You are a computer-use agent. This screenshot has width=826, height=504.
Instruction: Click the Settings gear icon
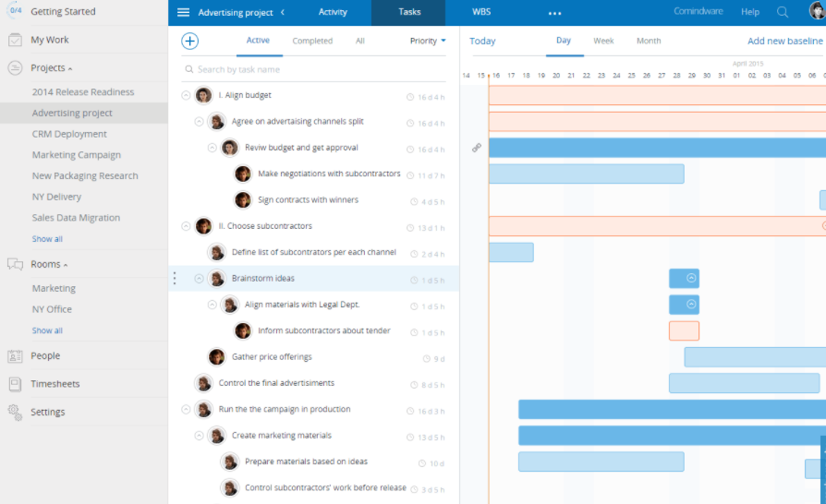(x=16, y=413)
